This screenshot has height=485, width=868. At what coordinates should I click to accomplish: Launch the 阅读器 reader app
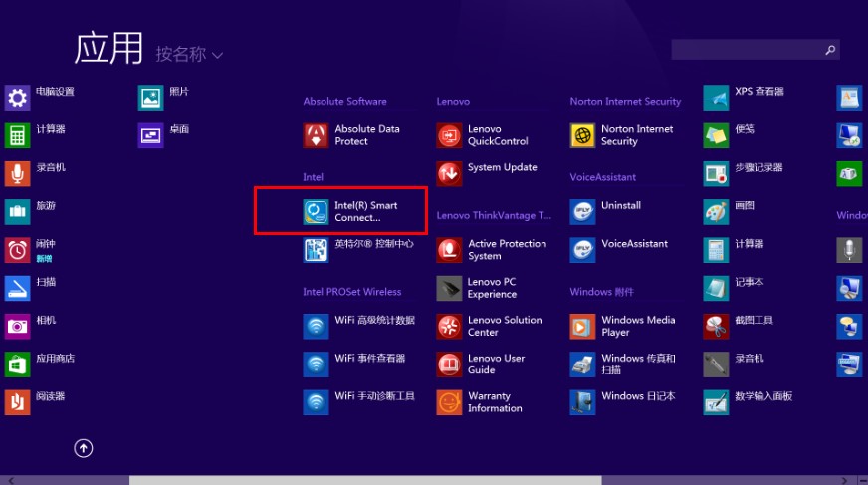point(17,403)
